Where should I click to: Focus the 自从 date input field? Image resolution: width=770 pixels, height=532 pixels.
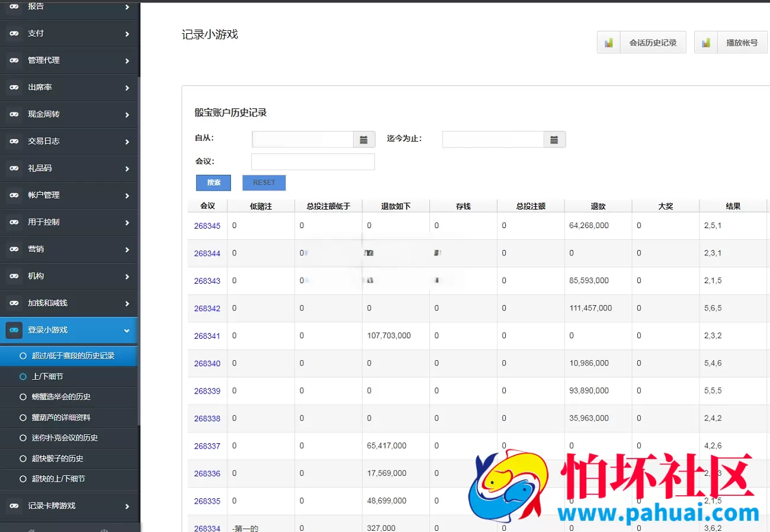click(x=303, y=140)
